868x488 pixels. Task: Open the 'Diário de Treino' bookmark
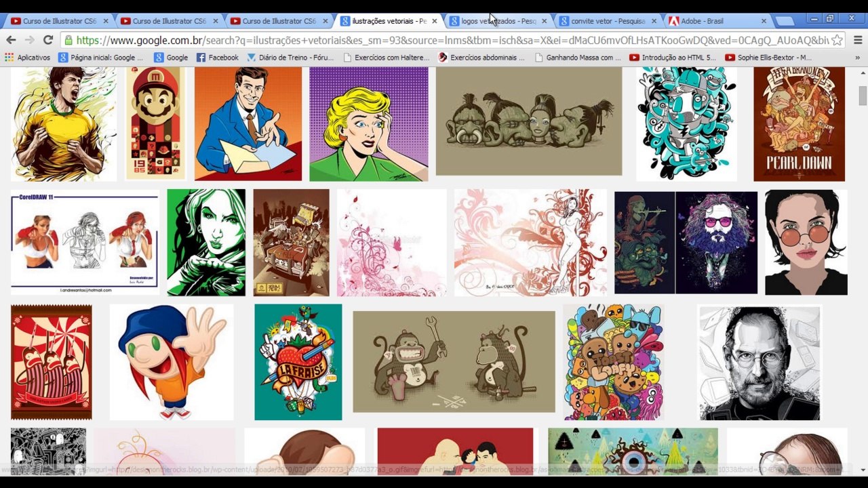290,58
